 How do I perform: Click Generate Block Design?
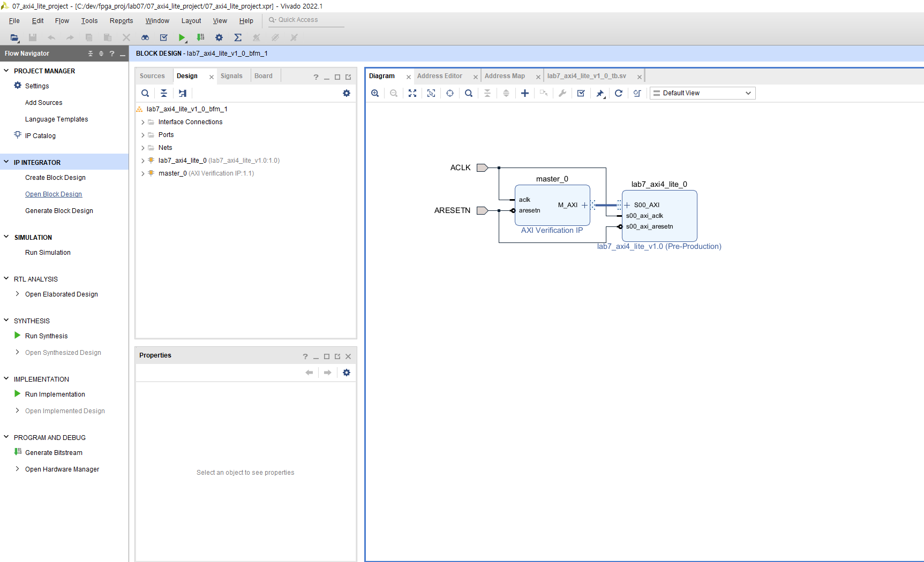click(59, 211)
